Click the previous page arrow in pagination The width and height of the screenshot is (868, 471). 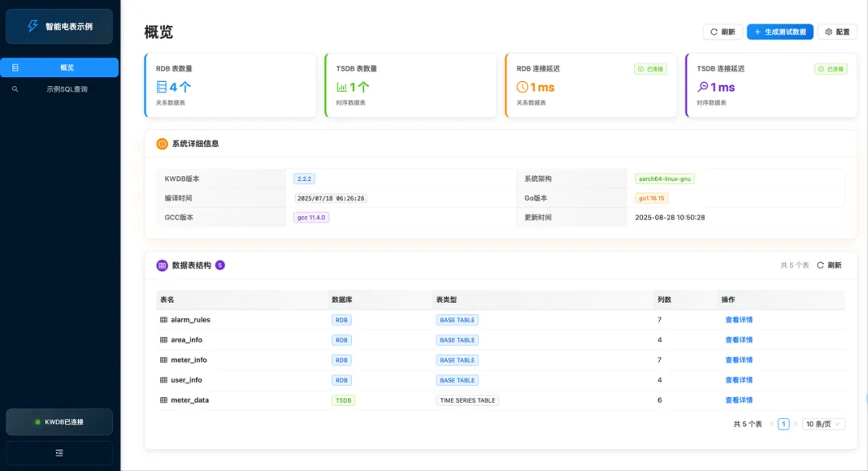772,424
